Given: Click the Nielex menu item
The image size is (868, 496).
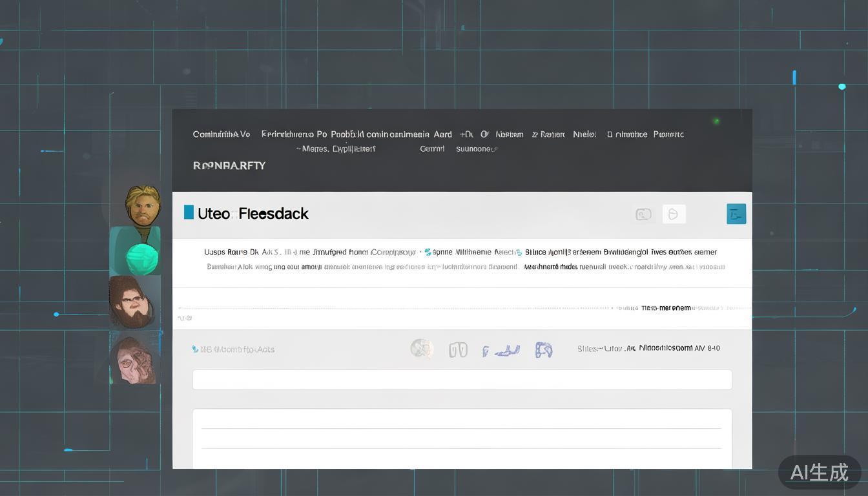Looking at the screenshot, I should (x=584, y=134).
